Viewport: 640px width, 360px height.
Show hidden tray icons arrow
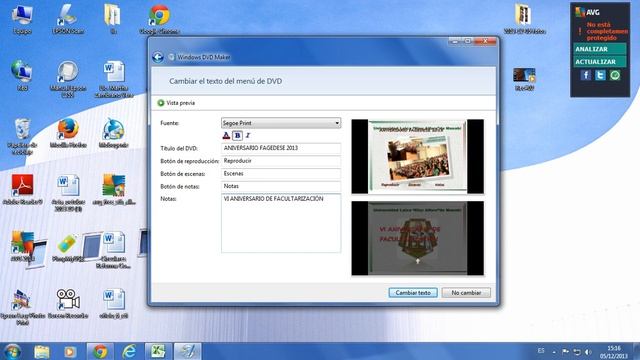click(554, 352)
